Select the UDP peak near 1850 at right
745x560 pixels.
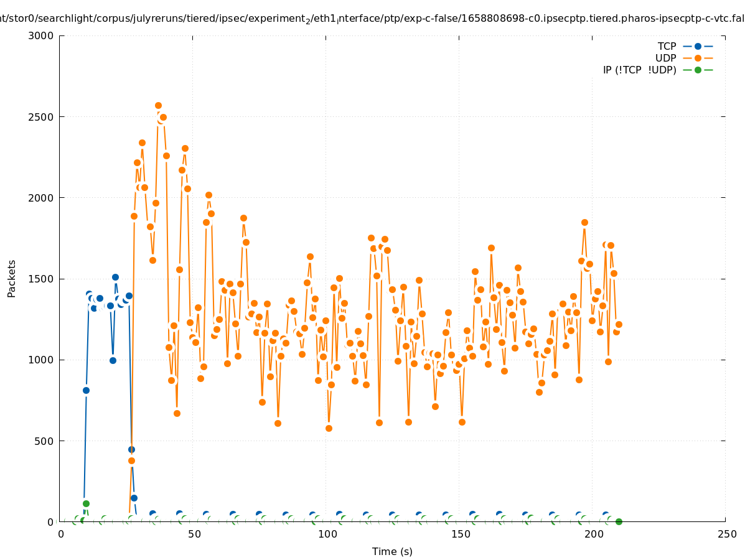(584, 222)
